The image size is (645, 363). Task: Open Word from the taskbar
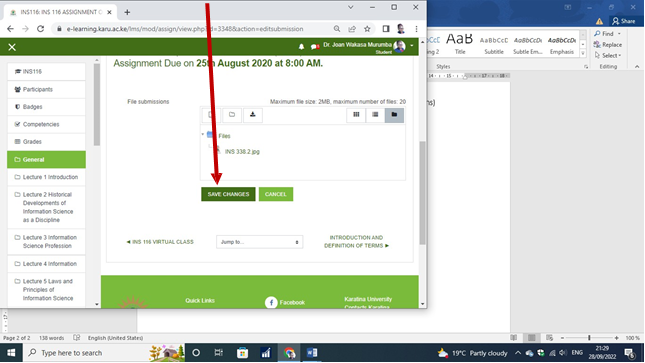coord(312,353)
